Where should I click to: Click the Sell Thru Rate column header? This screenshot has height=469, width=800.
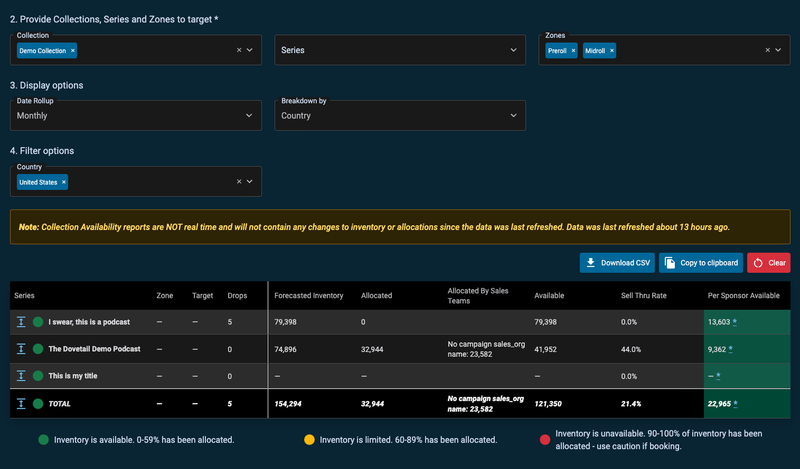[x=644, y=295]
